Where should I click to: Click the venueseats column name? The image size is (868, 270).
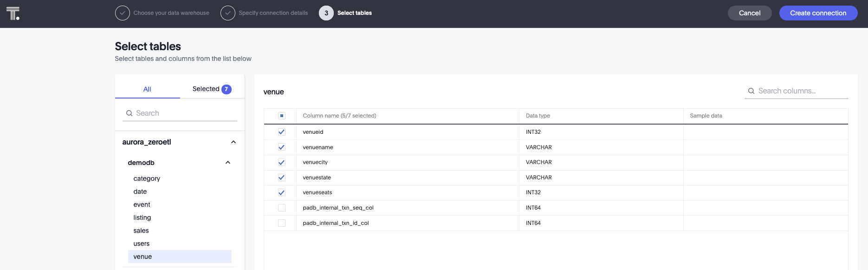[317, 192]
